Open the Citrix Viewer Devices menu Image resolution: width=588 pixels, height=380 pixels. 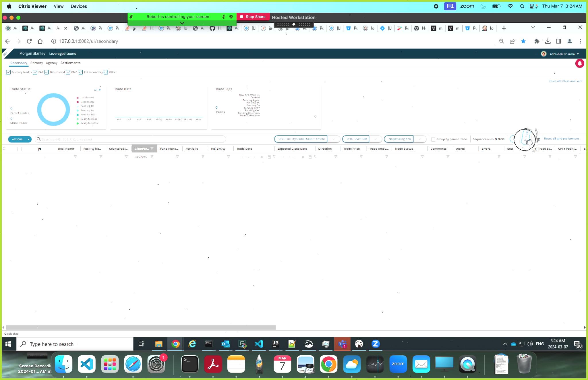click(79, 6)
